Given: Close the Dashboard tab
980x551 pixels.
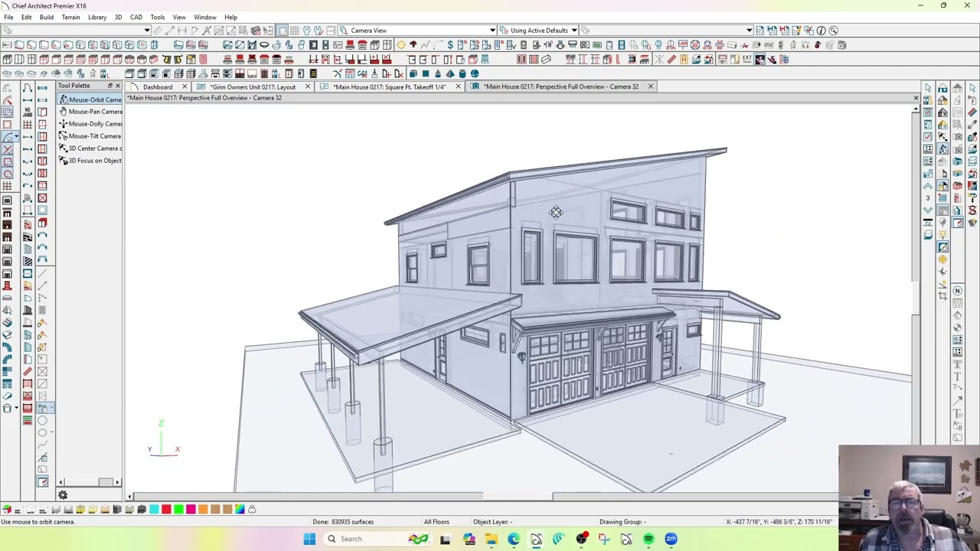Looking at the screenshot, I should coord(185,86).
